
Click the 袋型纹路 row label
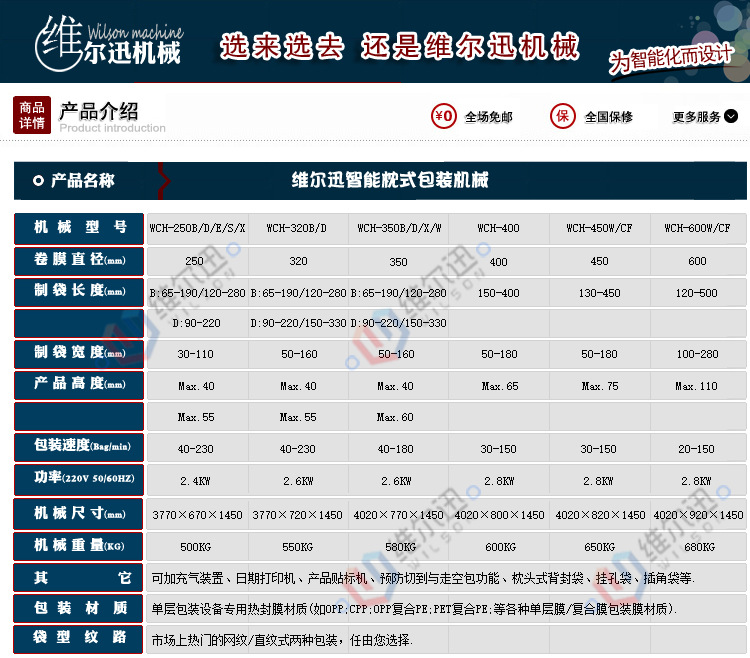[80, 639]
